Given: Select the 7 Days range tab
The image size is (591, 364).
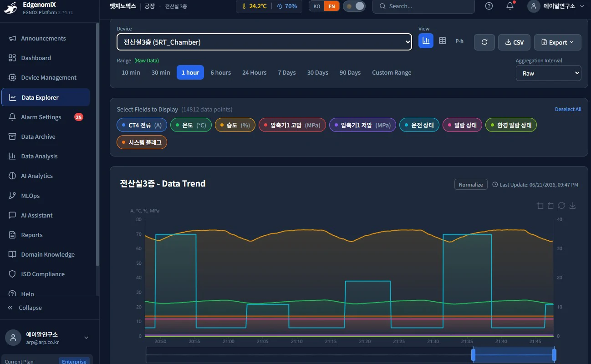Looking at the screenshot, I should point(287,73).
